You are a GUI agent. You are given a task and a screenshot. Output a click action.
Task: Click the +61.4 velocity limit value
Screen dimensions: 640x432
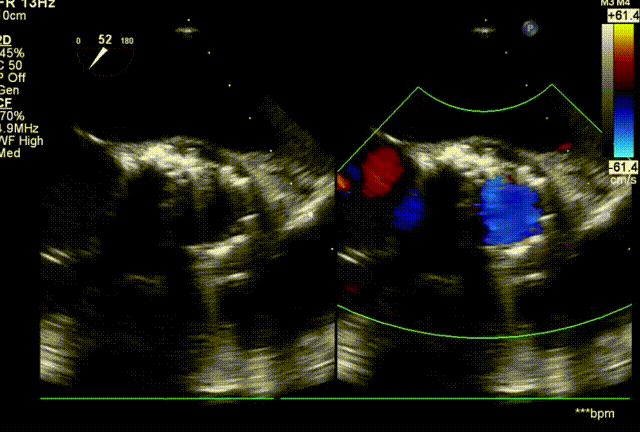click(620, 15)
